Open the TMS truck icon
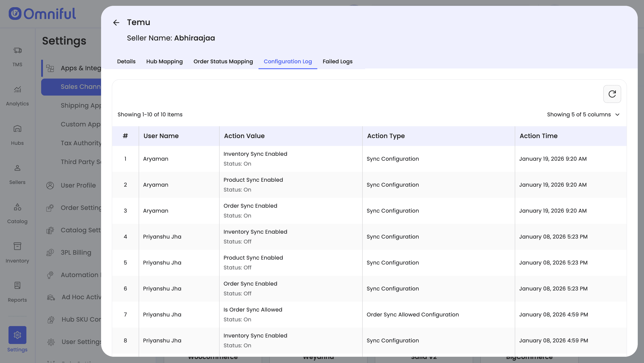The width and height of the screenshot is (644, 363). click(x=17, y=51)
